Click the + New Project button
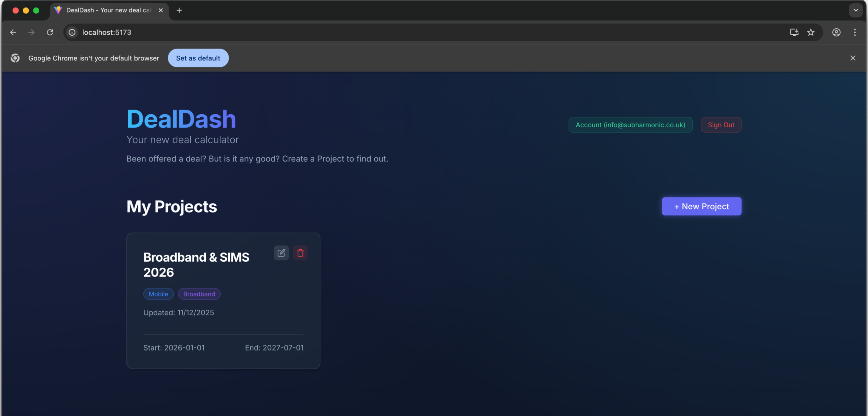The height and width of the screenshot is (416, 868). [701, 206]
